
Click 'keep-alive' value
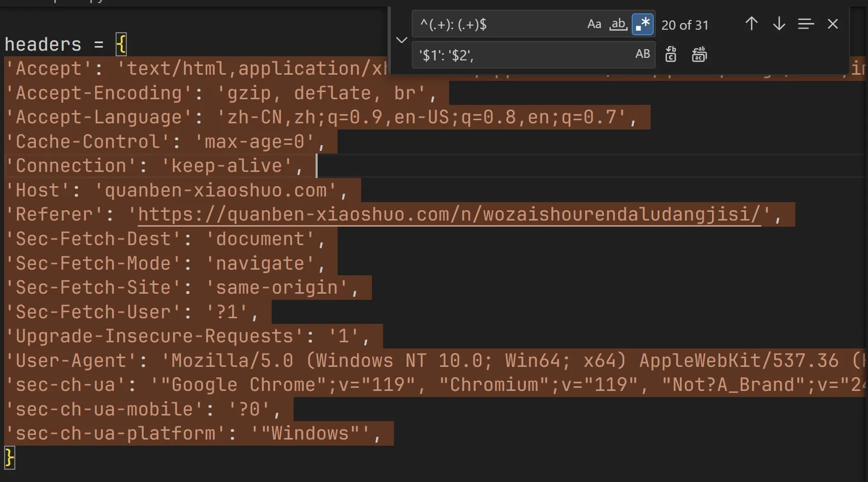227,166
